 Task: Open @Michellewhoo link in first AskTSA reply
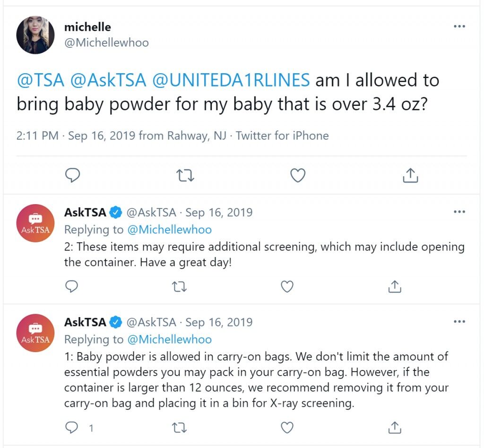pyautogui.click(x=170, y=230)
